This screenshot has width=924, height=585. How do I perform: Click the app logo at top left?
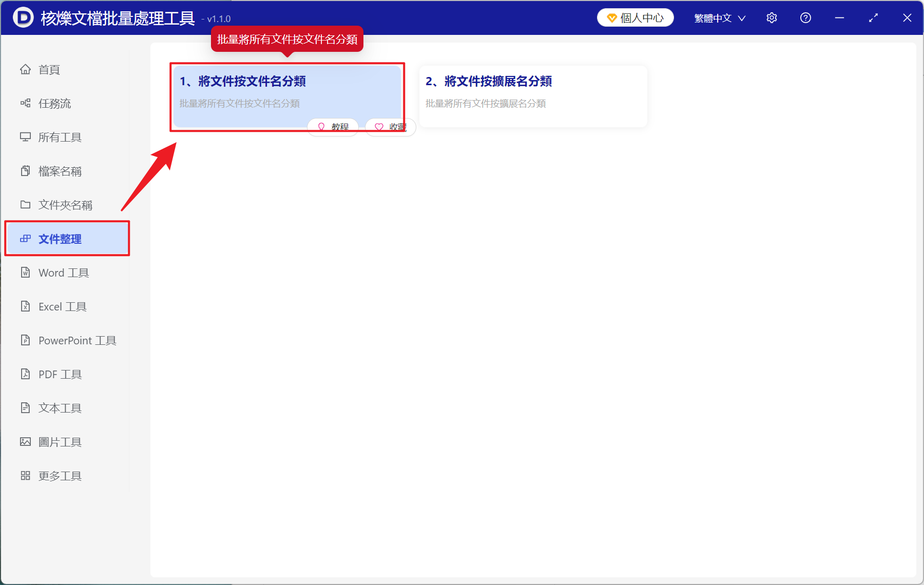point(23,17)
